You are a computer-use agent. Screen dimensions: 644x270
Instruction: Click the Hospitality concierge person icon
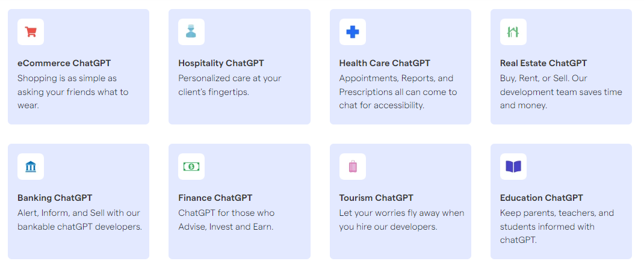pyautogui.click(x=191, y=32)
